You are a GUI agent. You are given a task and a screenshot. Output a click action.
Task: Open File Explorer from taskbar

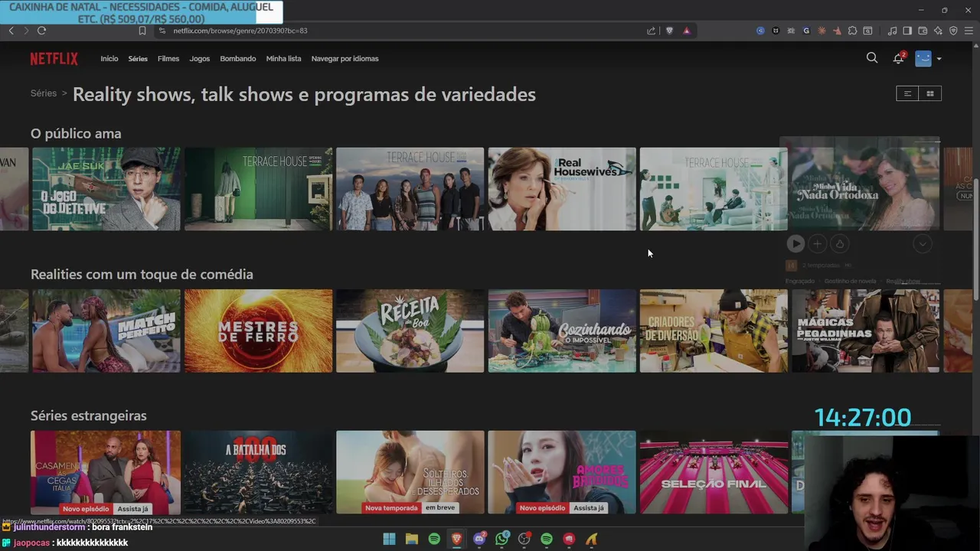coord(411,540)
